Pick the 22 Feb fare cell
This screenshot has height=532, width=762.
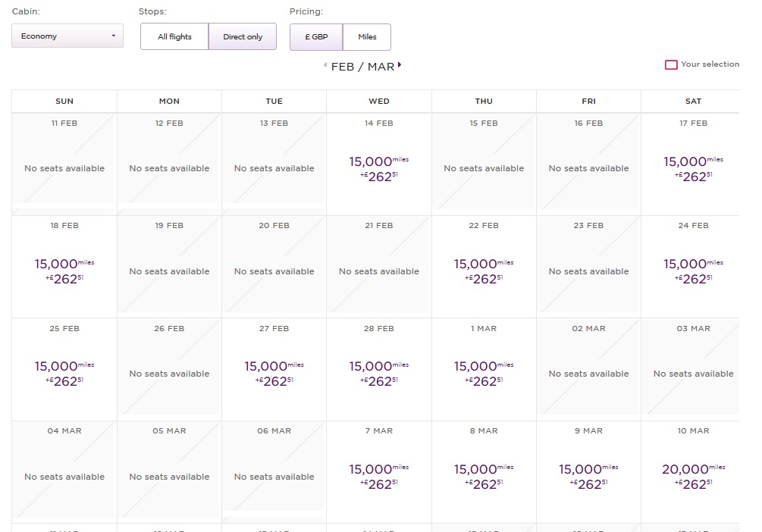(x=484, y=271)
